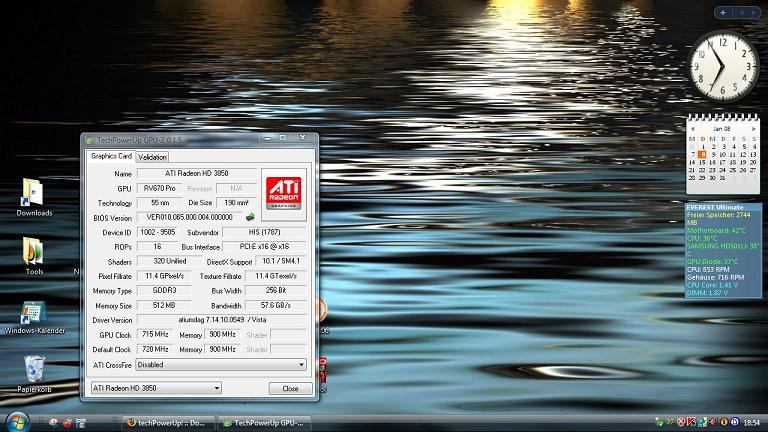The image size is (768, 432).
Task: Click the analog clock gadget
Action: (723, 66)
